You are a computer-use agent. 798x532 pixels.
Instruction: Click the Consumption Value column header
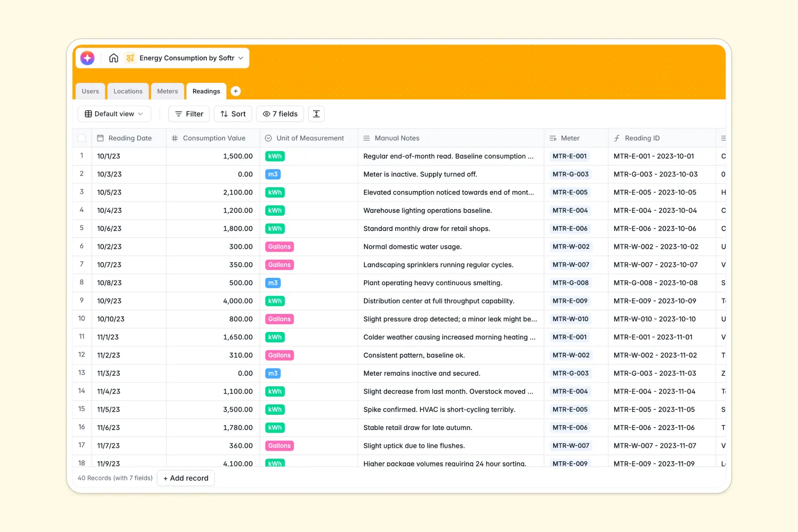coord(213,138)
